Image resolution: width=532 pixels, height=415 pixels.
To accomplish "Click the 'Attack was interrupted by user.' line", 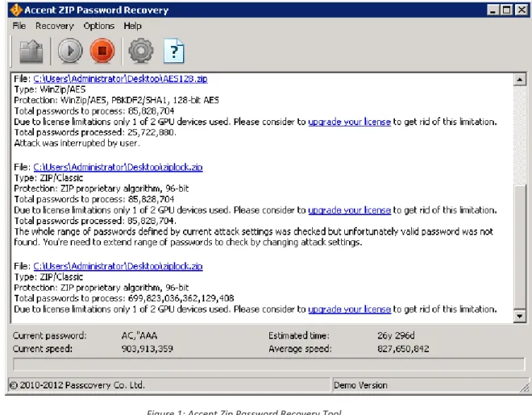I will click(77, 143).
